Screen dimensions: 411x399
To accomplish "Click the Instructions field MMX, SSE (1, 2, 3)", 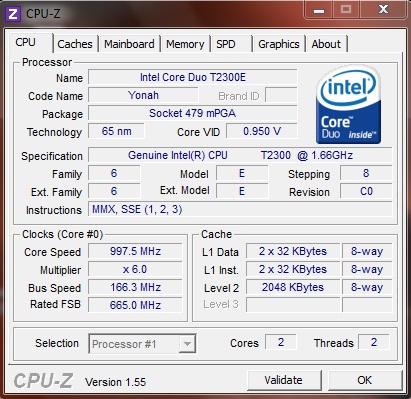I will [240, 209].
